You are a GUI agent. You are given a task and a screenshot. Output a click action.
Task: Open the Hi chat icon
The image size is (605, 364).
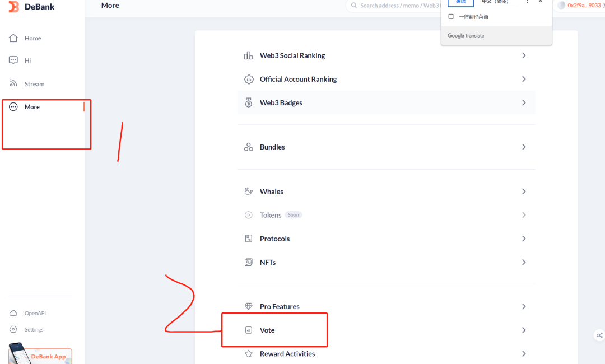[x=13, y=60]
